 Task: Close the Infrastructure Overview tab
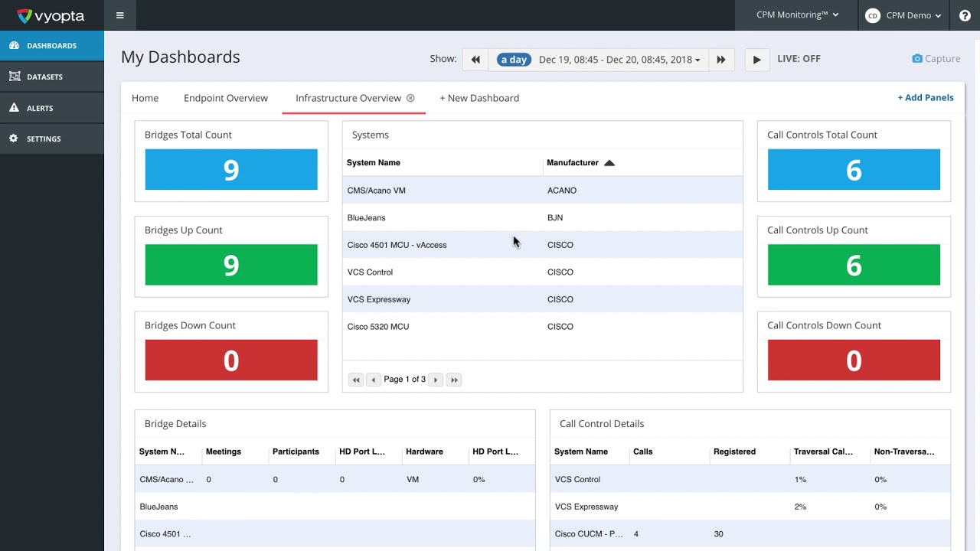[410, 98]
